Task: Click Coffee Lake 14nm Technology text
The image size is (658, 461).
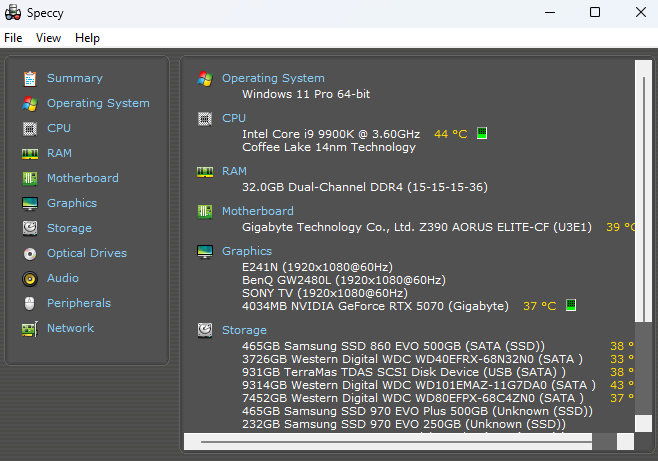Action: click(x=329, y=147)
